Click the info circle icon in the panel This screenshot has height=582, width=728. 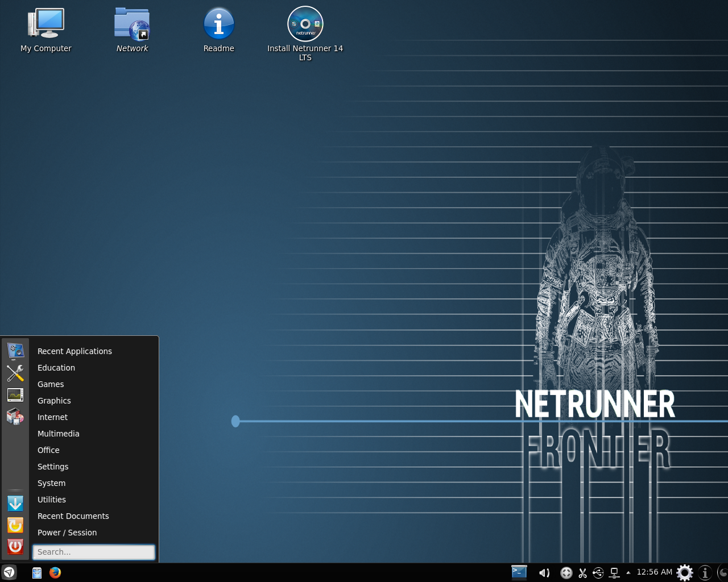705,572
